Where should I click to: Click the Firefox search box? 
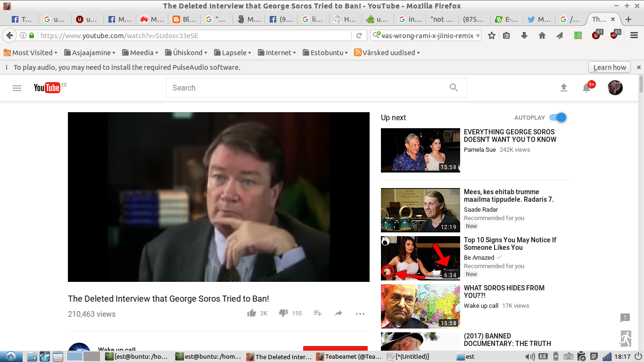(427, 35)
